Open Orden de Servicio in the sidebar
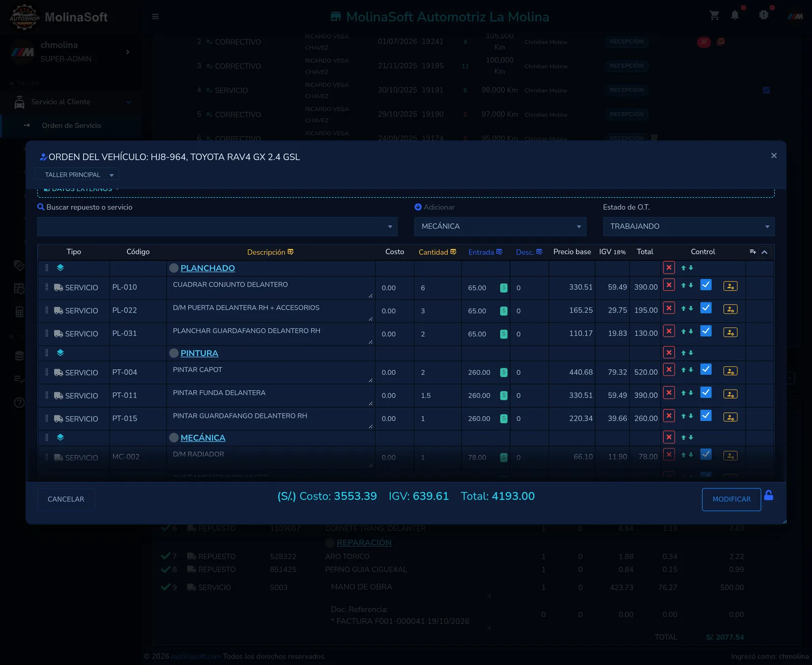The width and height of the screenshot is (812, 665). [71, 125]
